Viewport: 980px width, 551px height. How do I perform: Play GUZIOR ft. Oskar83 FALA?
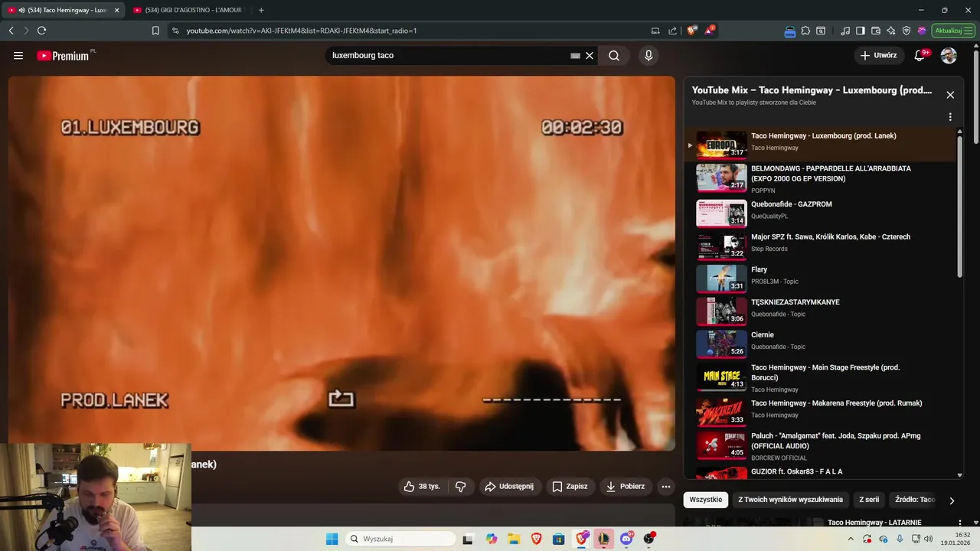(820, 472)
